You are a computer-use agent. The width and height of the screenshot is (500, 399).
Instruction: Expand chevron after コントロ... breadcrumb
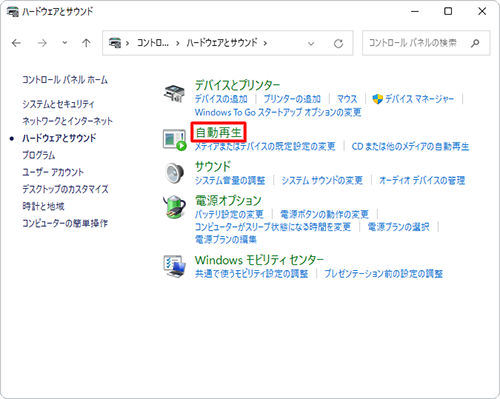point(178,43)
